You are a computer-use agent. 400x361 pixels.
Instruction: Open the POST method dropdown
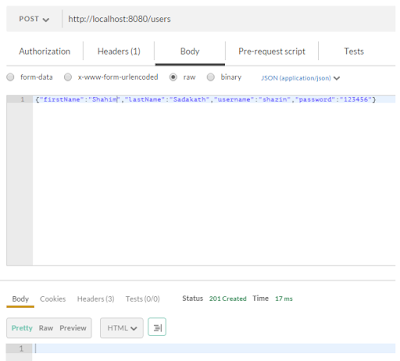point(34,19)
